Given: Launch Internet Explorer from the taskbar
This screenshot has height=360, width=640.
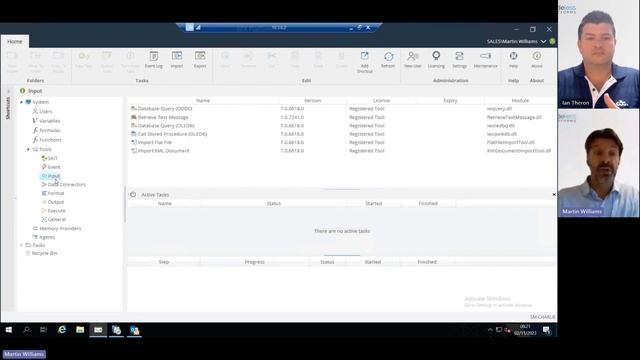Looking at the screenshot, I should [x=62, y=330].
